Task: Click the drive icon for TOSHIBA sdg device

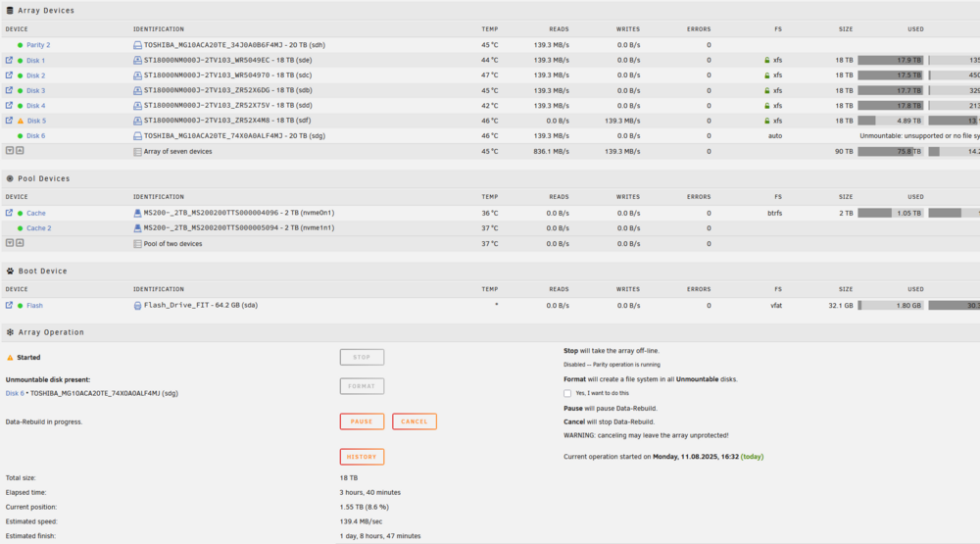Action: [x=137, y=135]
